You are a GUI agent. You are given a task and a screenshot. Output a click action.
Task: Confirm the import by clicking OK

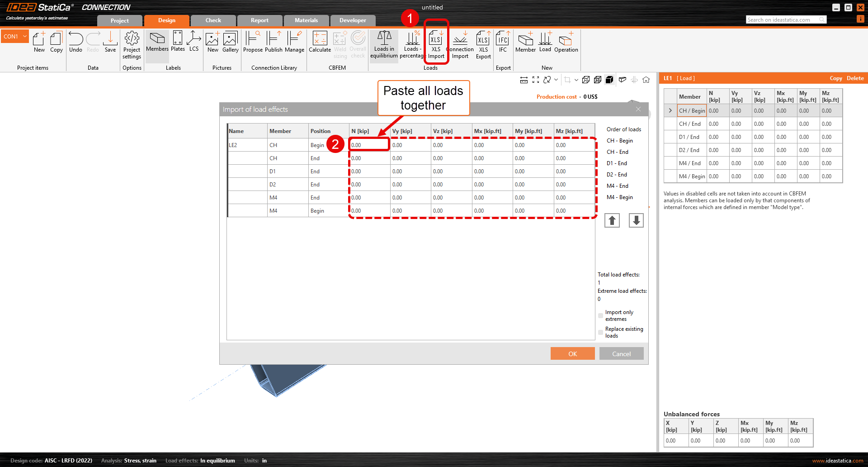pyautogui.click(x=572, y=353)
